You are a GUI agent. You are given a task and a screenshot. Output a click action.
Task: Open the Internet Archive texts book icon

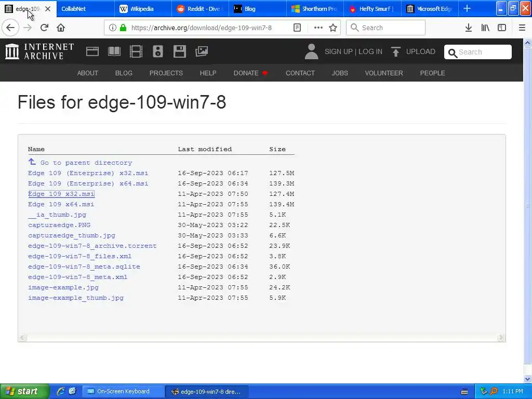(x=114, y=51)
